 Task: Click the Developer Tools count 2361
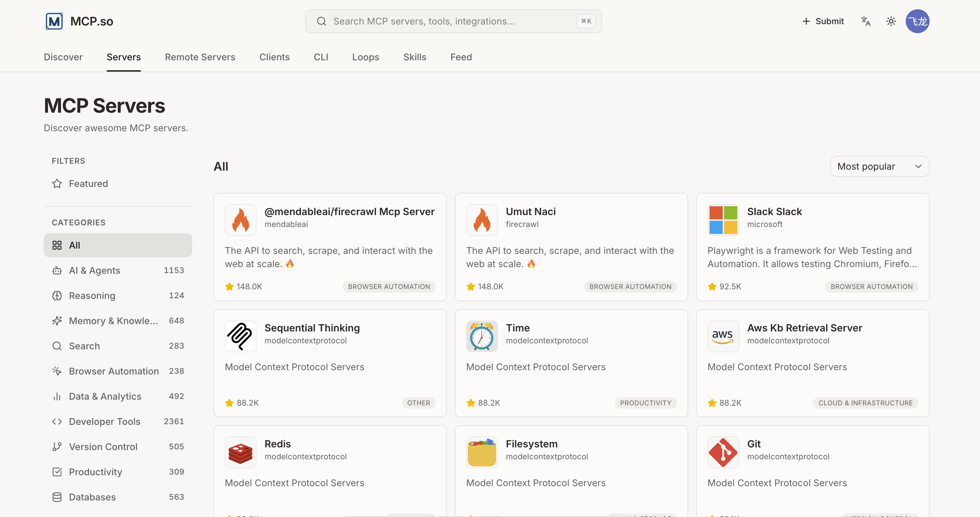(x=174, y=422)
